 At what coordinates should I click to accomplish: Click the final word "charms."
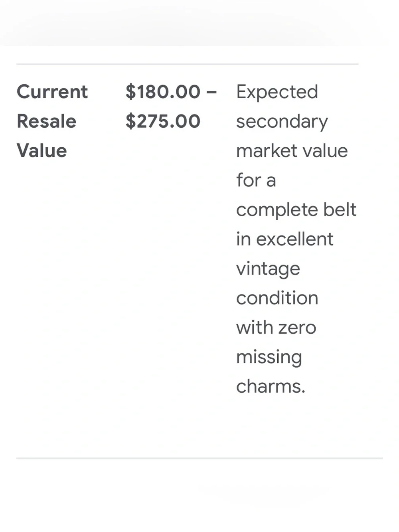[271, 387]
